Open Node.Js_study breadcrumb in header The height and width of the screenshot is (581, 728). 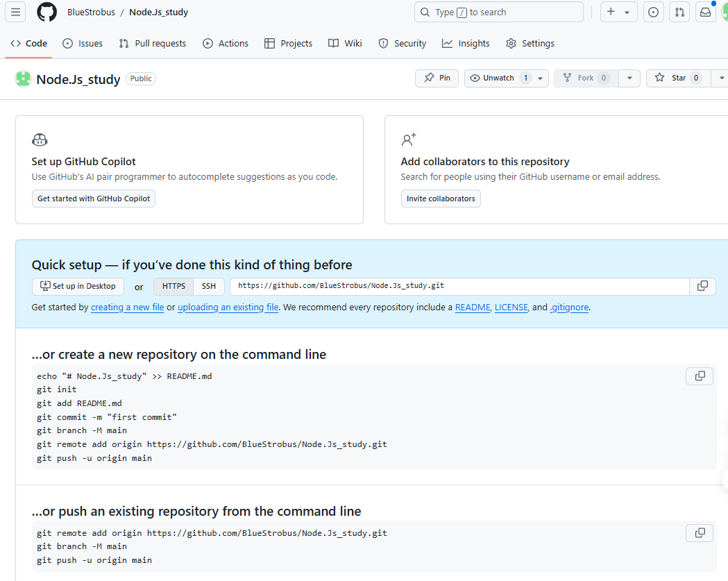coord(159,12)
